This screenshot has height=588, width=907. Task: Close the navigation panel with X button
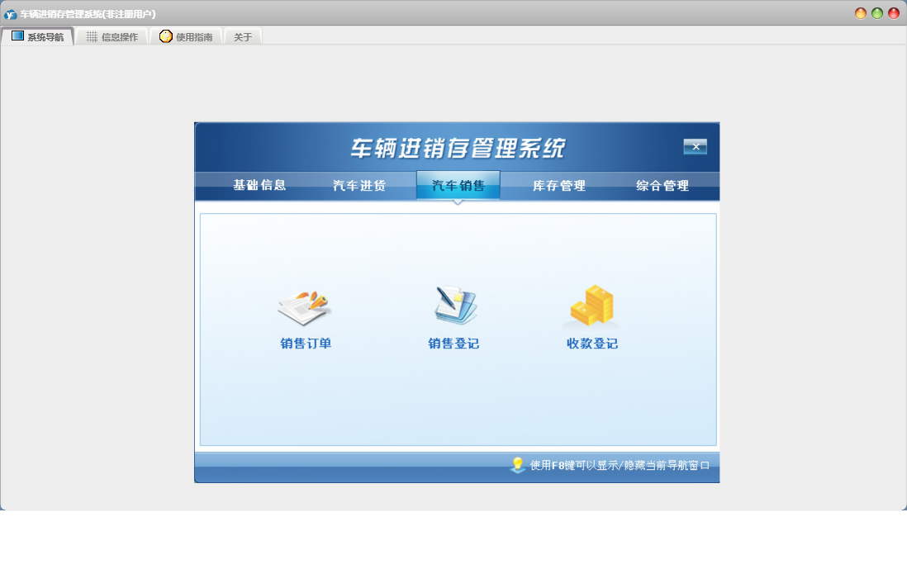tap(696, 147)
